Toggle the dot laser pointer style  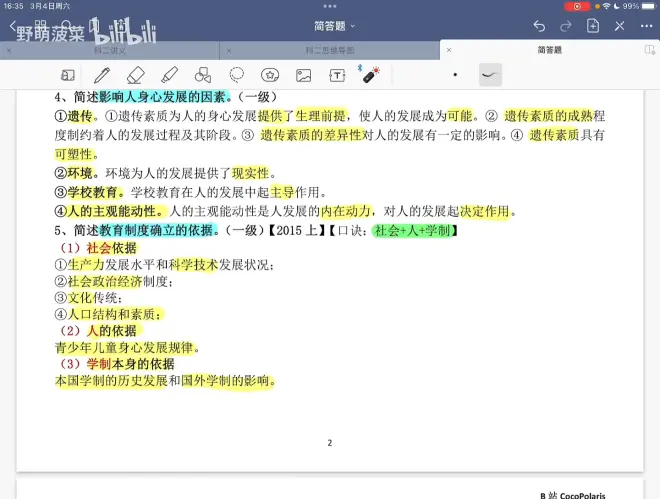[x=455, y=75]
